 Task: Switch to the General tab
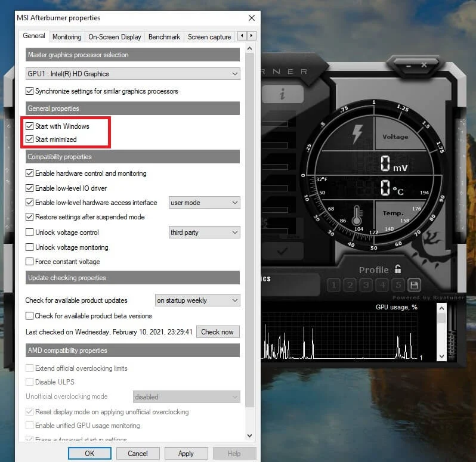coord(34,36)
